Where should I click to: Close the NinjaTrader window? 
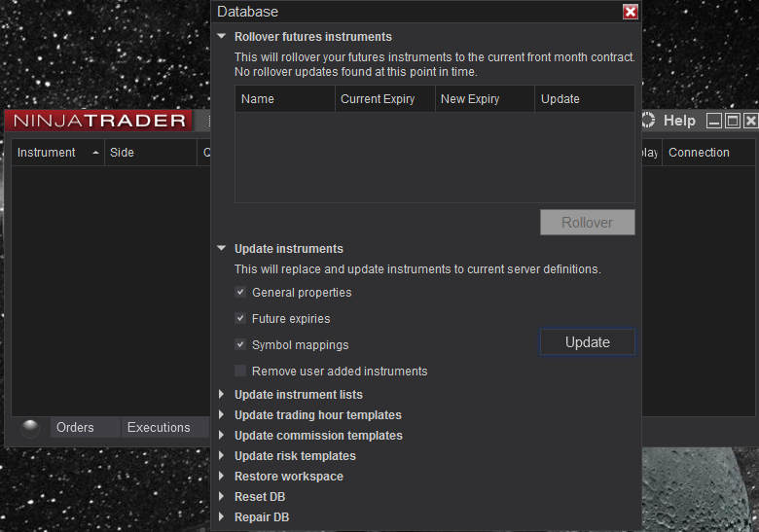(750, 121)
